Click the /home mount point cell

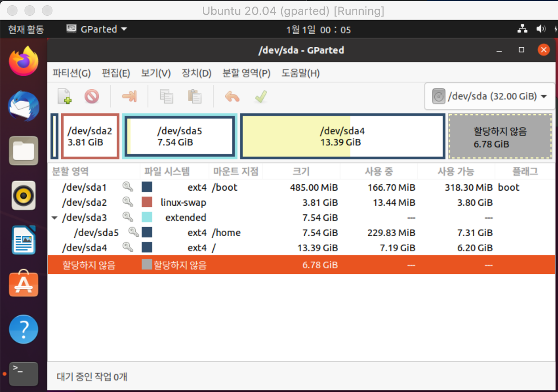click(x=226, y=232)
